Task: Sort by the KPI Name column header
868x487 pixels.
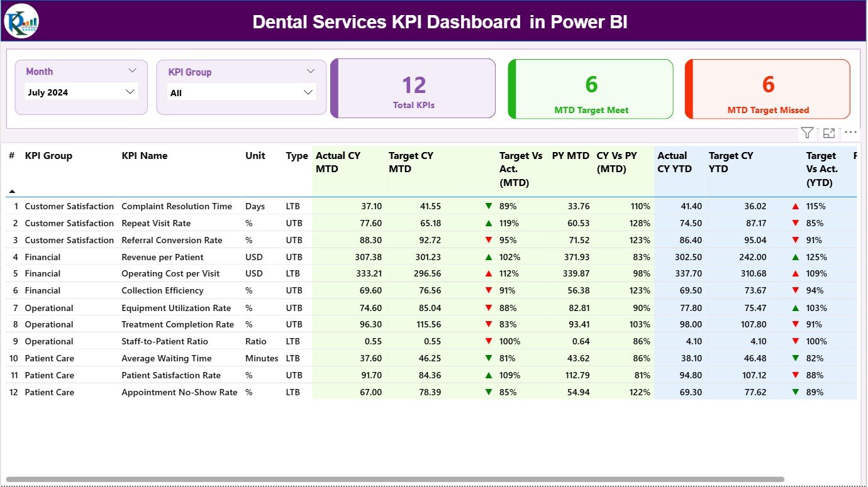Action: 143,156
